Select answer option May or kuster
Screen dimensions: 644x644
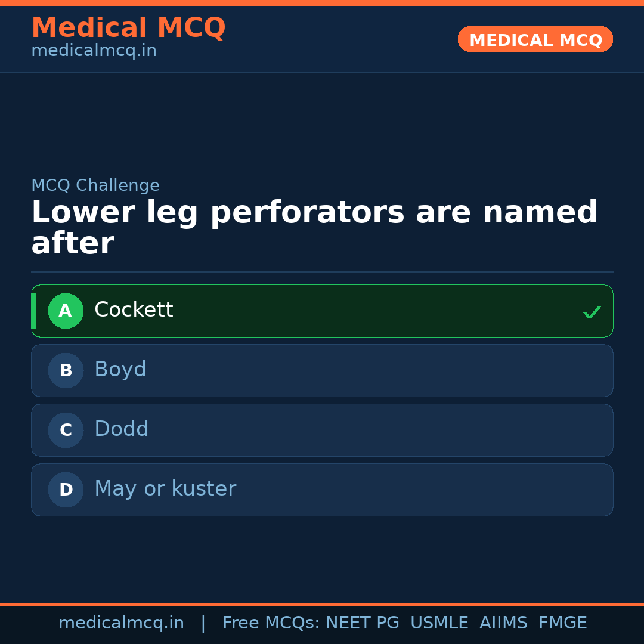click(322, 490)
